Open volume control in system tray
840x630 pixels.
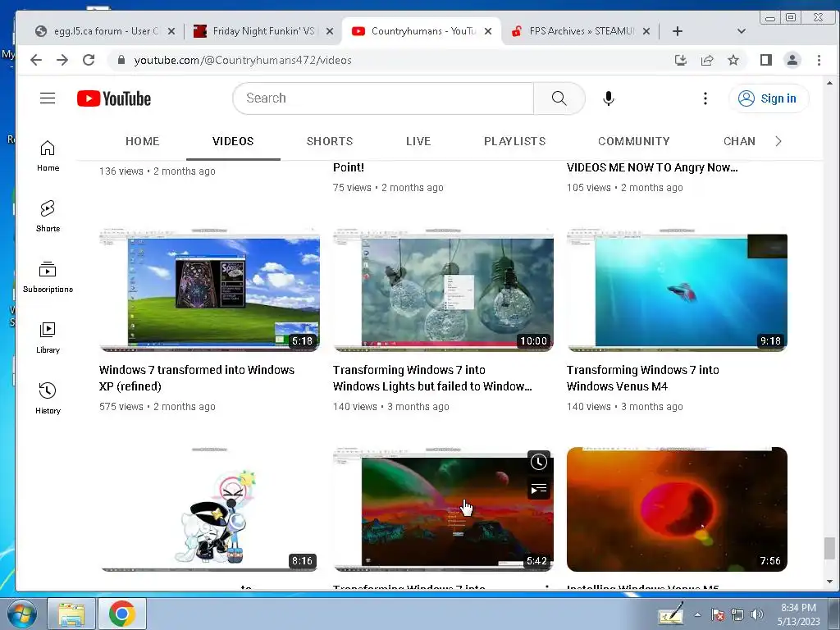757,614
